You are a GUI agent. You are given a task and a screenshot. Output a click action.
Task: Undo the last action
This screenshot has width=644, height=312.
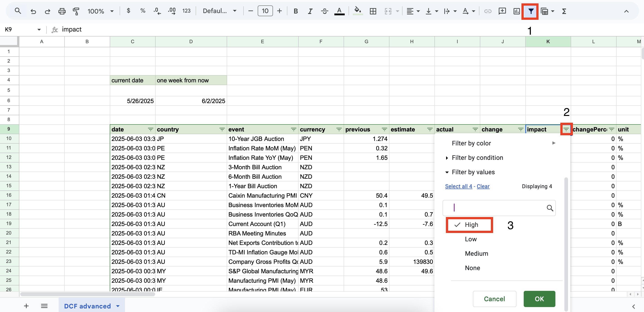[33, 11]
